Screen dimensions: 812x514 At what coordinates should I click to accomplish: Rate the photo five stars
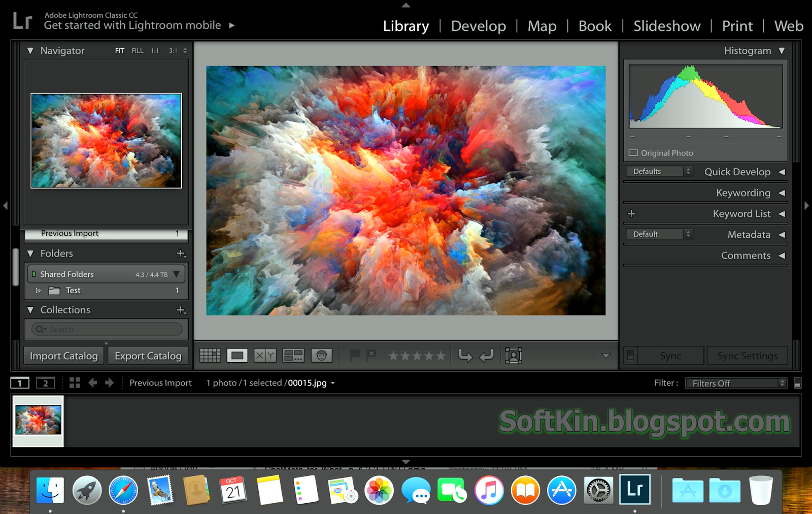point(441,356)
